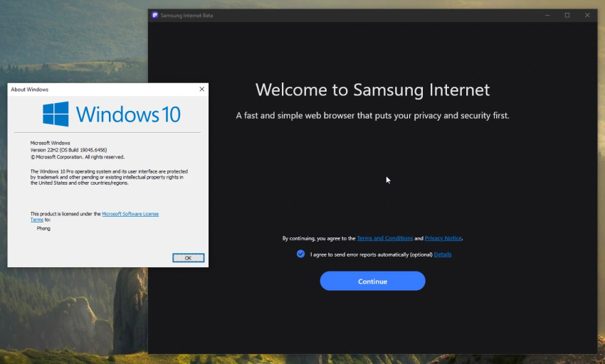Close the Samsung Internet Beta window
The width and height of the screenshot is (605, 364).
pyautogui.click(x=587, y=15)
